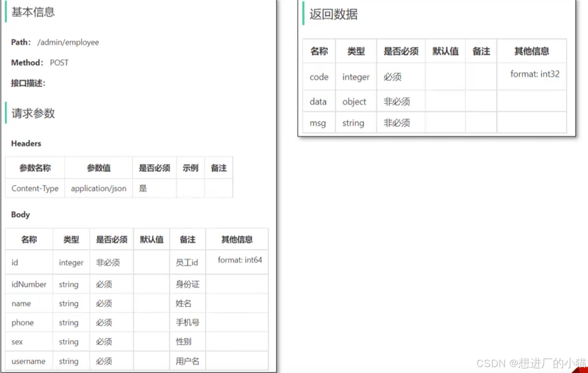Viewport: 588px width, 373px height.
Task: Click string type in the idNumber row
Action: (71, 285)
